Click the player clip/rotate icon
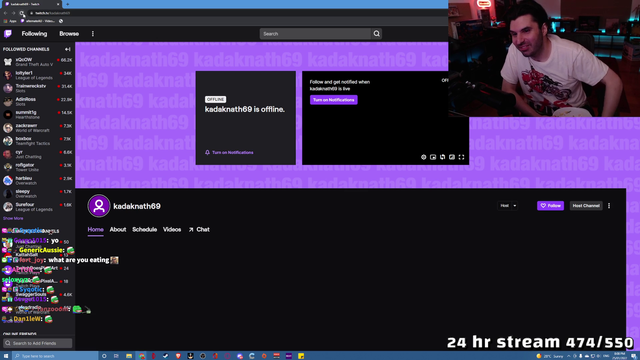This screenshot has height=360, width=640. coord(442,157)
